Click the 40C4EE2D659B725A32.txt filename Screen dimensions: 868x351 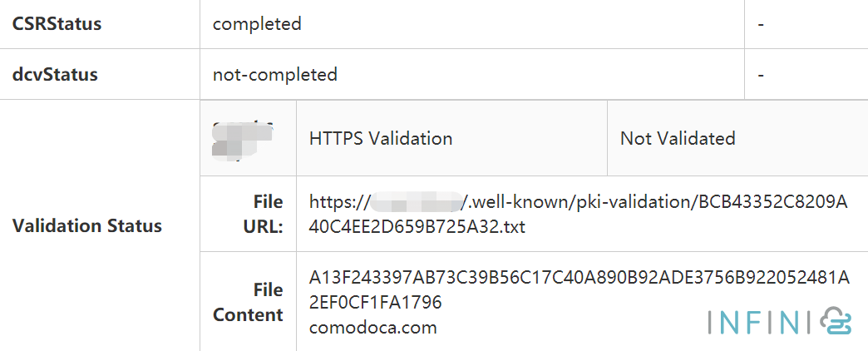point(417,226)
